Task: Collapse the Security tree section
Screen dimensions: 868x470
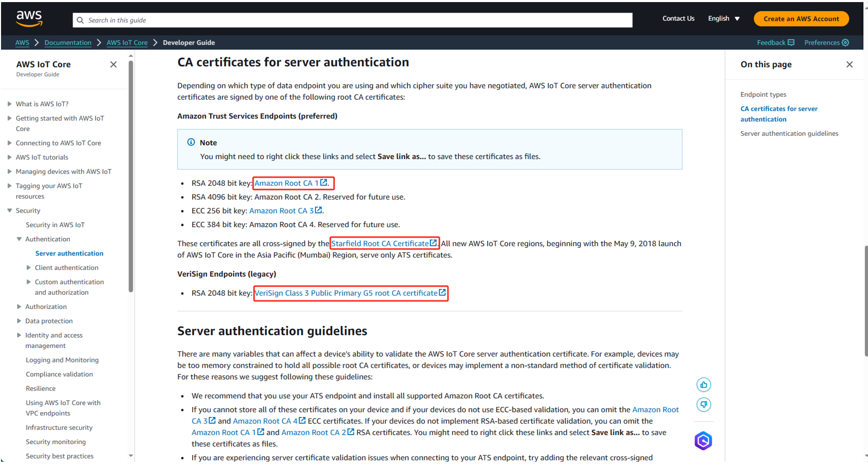Action: [9, 211]
